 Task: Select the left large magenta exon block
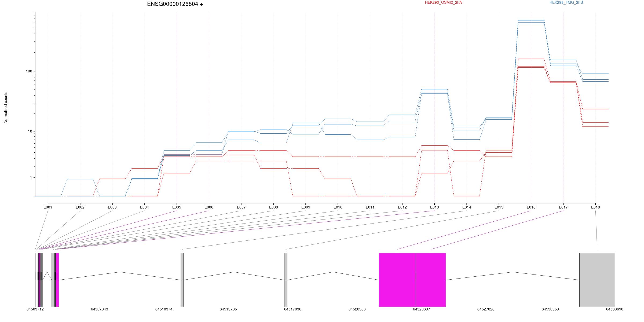[x=397, y=280]
